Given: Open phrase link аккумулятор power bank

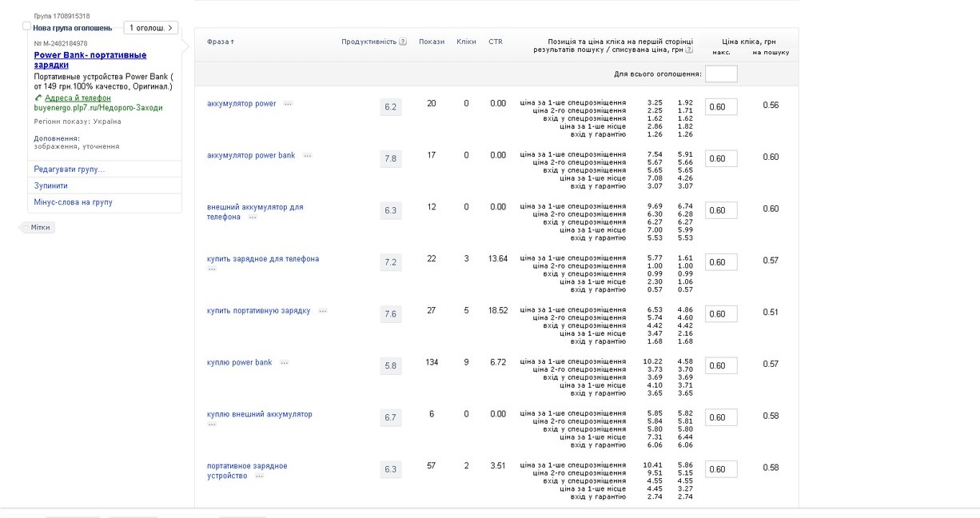Looking at the screenshot, I should coord(251,156).
